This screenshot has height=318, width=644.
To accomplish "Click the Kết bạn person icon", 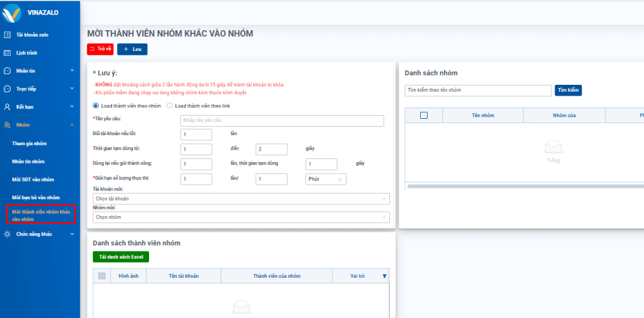I will click(x=7, y=107).
